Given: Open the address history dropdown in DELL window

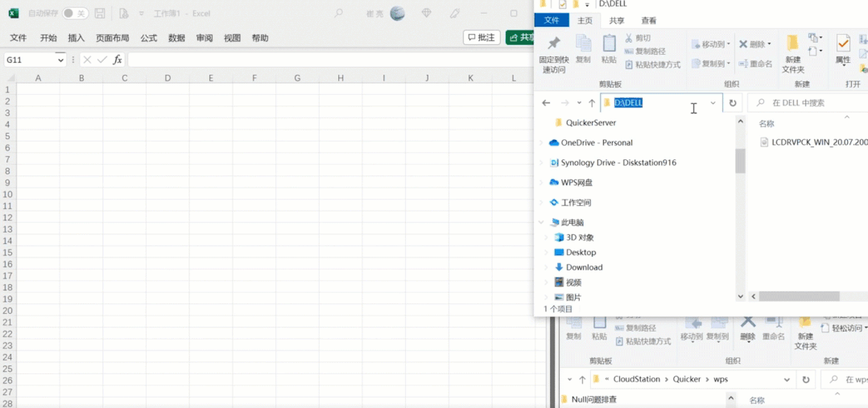Looking at the screenshot, I should (713, 103).
